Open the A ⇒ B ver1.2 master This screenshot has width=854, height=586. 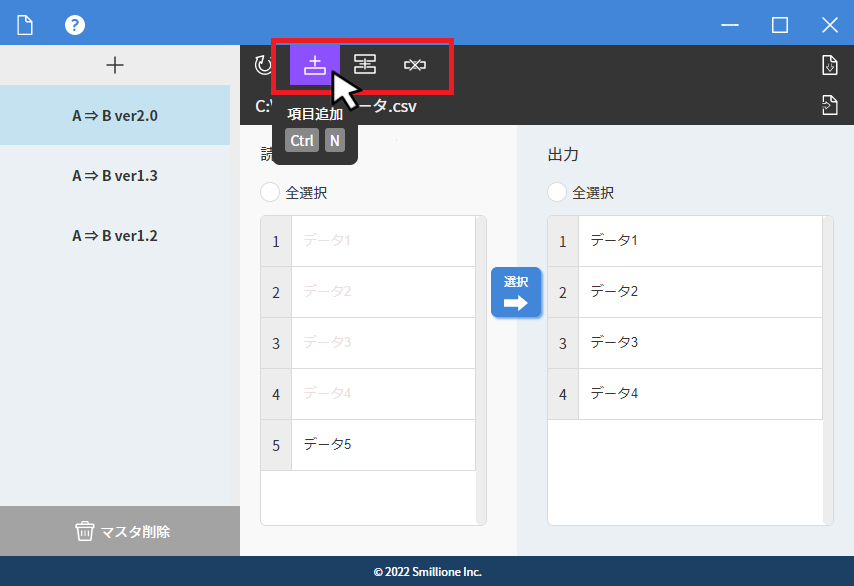[115, 235]
